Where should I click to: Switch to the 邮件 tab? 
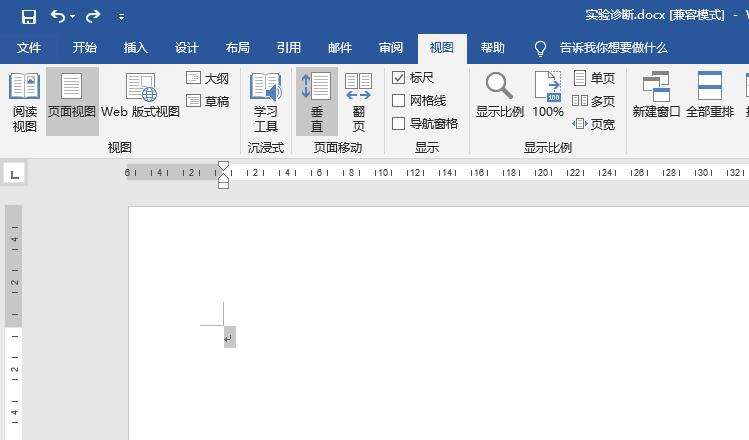click(340, 48)
